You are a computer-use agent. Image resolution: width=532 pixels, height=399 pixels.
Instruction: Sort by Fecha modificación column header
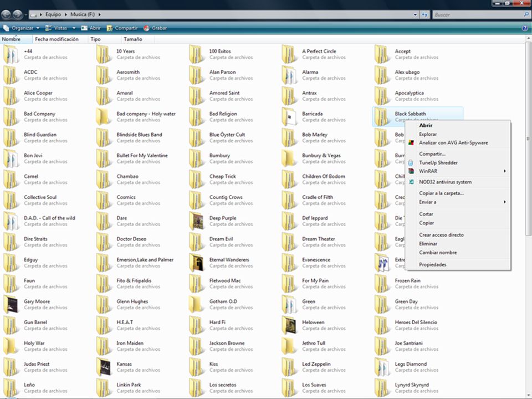tap(60, 39)
